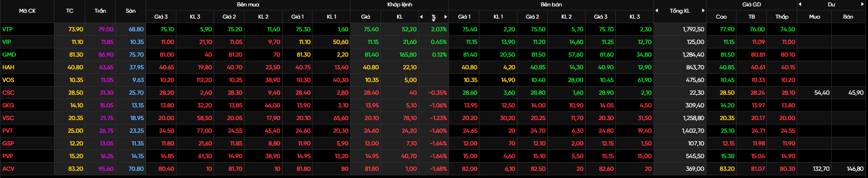868x178 pixels.
Task: Click the right arrow beside the % column header
Action: [446, 17]
